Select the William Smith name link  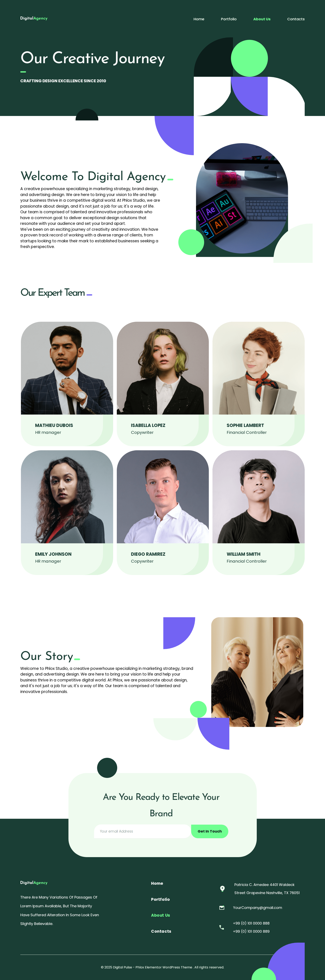(244, 554)
